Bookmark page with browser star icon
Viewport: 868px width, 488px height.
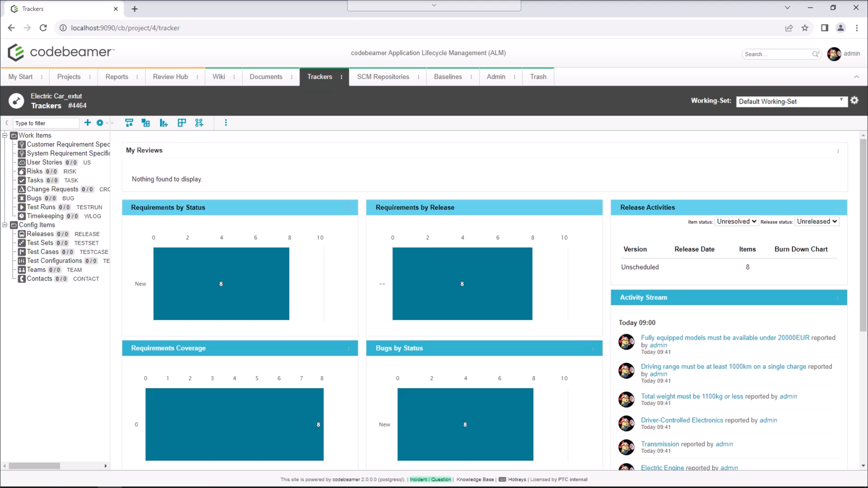point(805,28)
